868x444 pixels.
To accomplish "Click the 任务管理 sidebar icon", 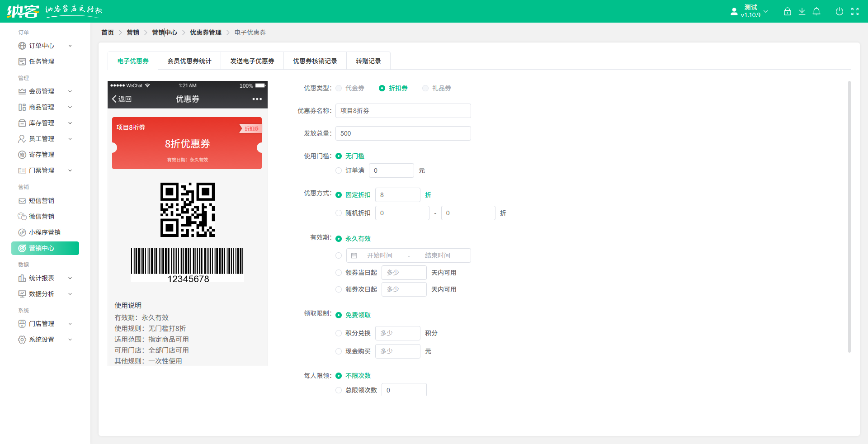I will [22, 61].
